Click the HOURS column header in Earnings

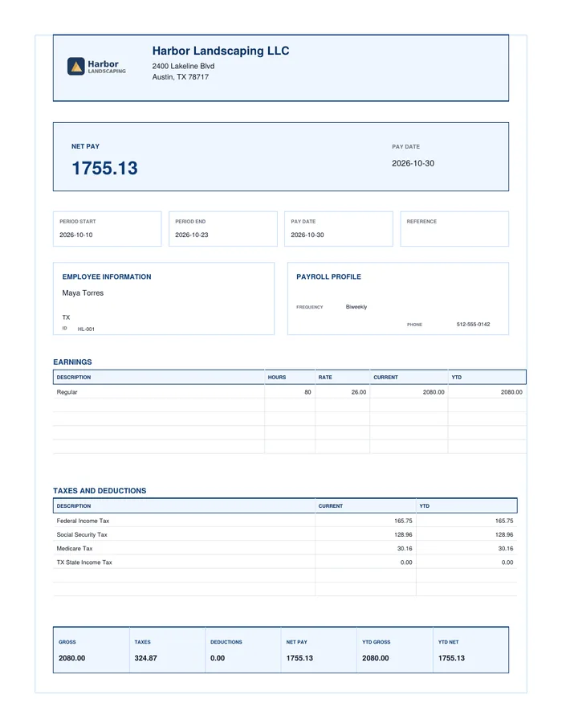[277, 378]
